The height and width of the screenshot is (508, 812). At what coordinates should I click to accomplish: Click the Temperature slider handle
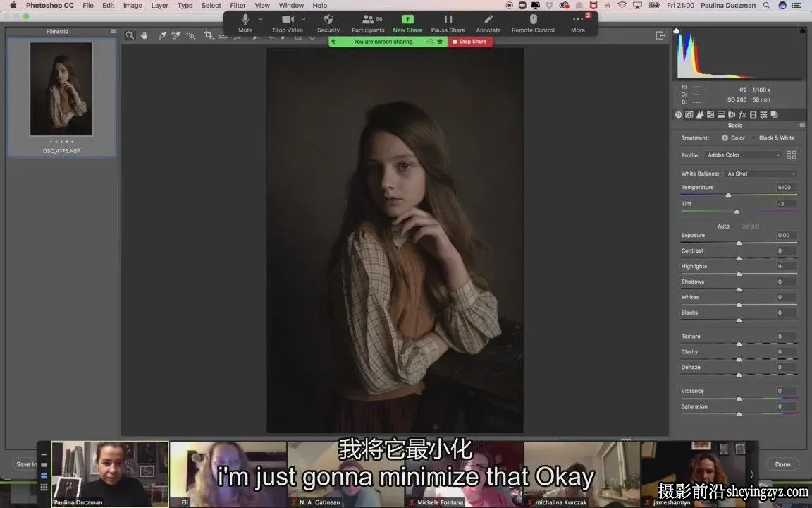click(x=728, y=195)
